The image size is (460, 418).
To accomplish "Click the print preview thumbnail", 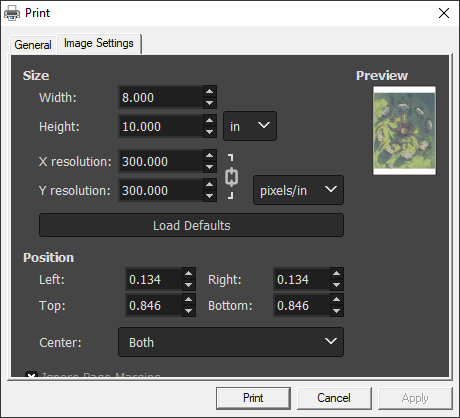I will click(x=404, y=131).
